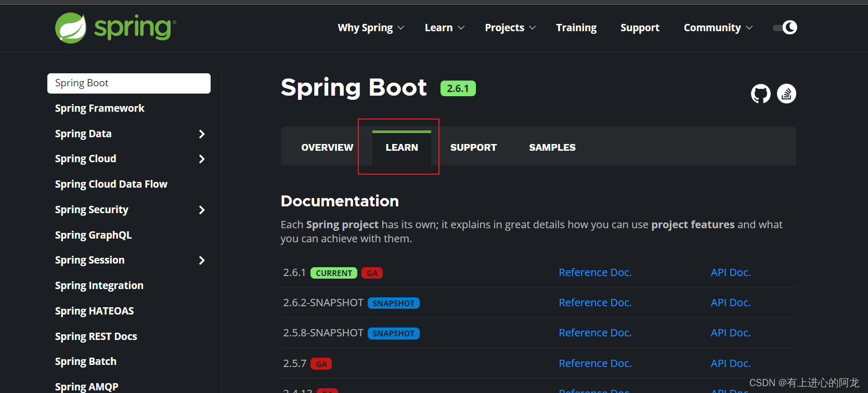Image resolution: width=868 pixels, height=393 pixels.
Task: Open Spring Session project link
Action: click(x=90, y=260)
